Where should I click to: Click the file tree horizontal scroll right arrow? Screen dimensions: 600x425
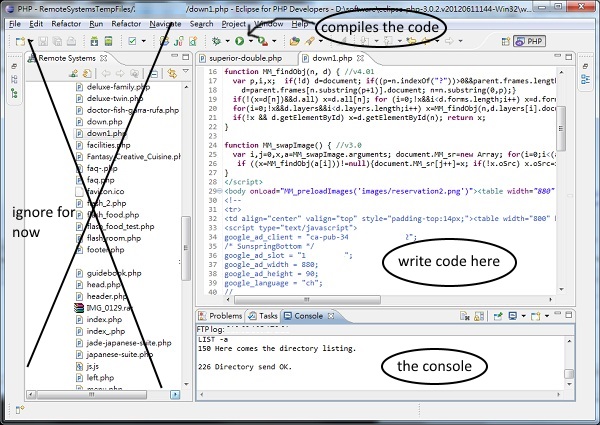click(x=175, y=394)
